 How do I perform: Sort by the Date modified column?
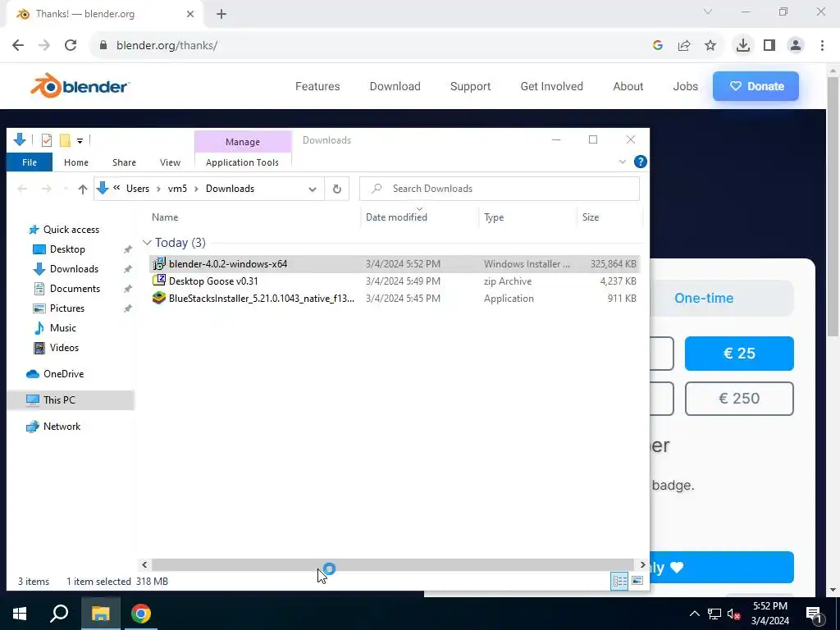tap(396, 217)
